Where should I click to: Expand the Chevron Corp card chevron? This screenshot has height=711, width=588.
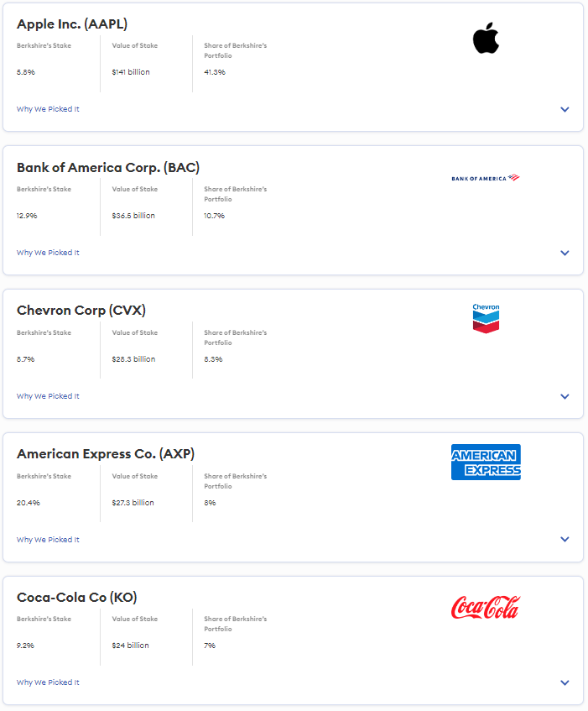point(565,396)
